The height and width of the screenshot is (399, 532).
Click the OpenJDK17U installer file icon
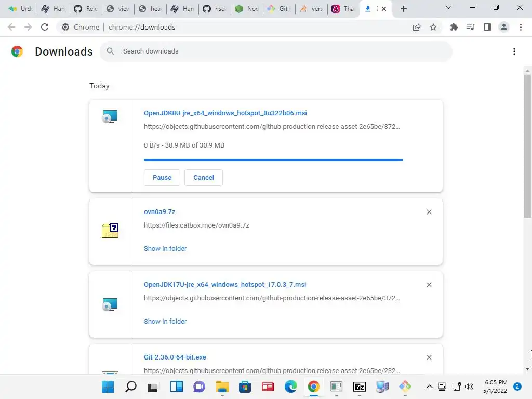110,304
